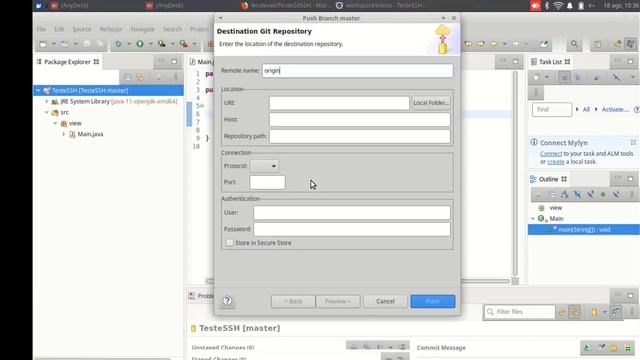The height and width of the screenshot is (360, 640).
Task: Click the Coverage run icon in toolbar
Action: coord(162,44)
